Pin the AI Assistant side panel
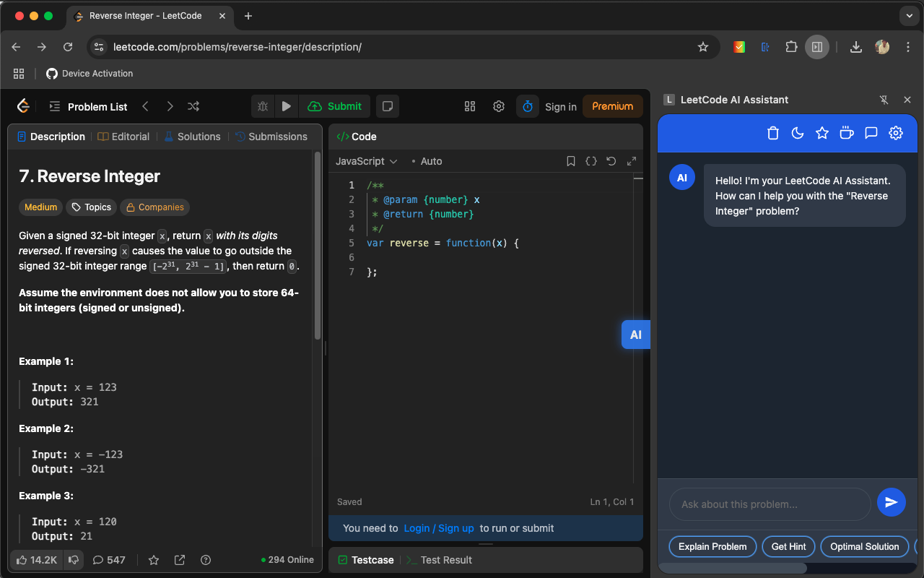Image resolution: width=924 pixels, height=578 pixels. [x=884, y=100]
